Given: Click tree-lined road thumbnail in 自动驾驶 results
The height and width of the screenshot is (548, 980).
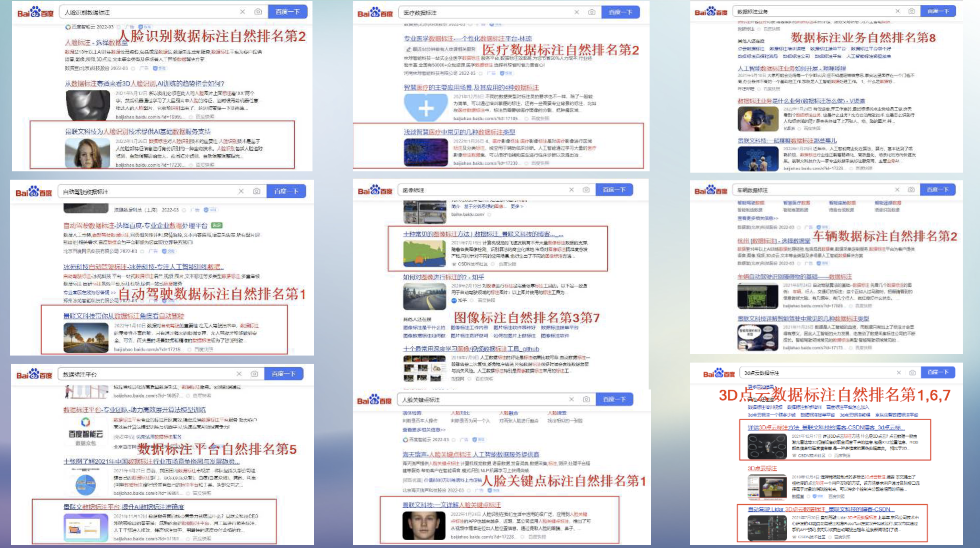Looking at the screenshot, I should tap(86, 337).
